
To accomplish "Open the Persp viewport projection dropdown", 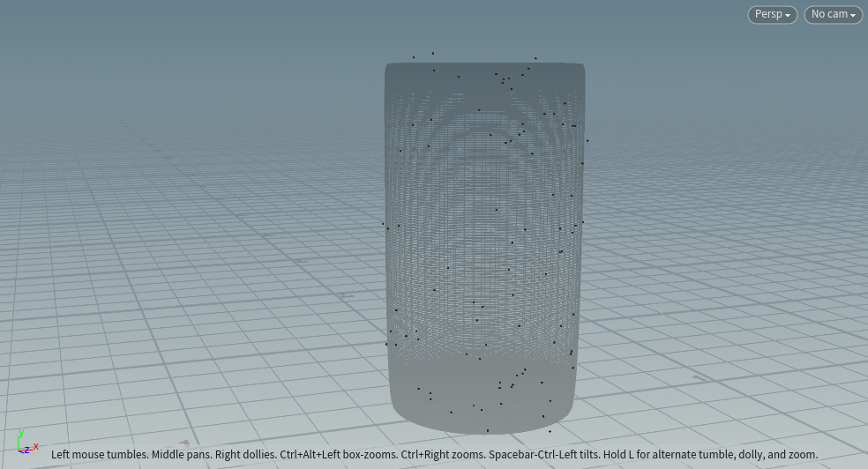I will pos(772,14).
